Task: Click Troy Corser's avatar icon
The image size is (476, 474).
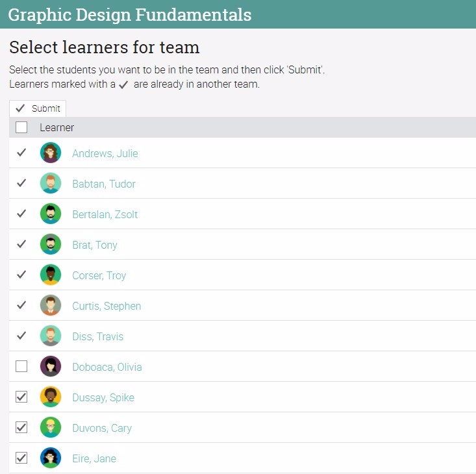Action: pyautogui.click(x=51, y=275)
